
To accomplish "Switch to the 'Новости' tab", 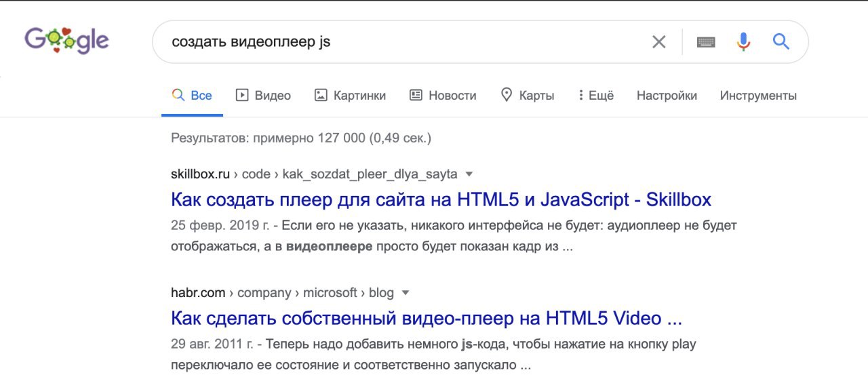I will (443, 96).
